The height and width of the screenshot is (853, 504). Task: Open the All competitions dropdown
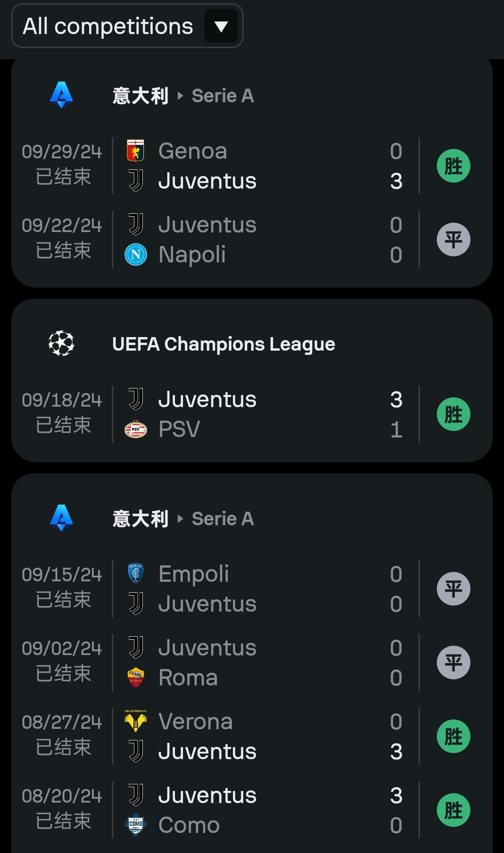coord(108,26)
